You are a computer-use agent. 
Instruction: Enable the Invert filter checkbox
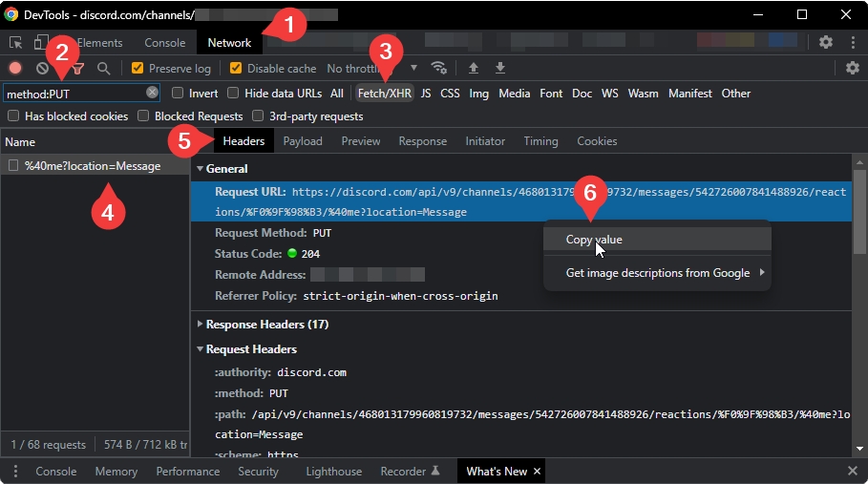[179, 94]
